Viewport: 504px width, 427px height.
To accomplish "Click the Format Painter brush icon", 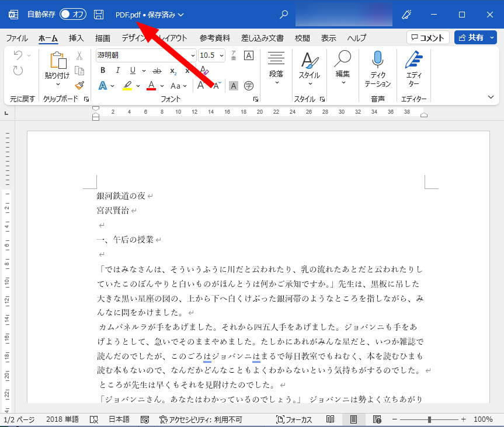I will click(x=79, y=85).
